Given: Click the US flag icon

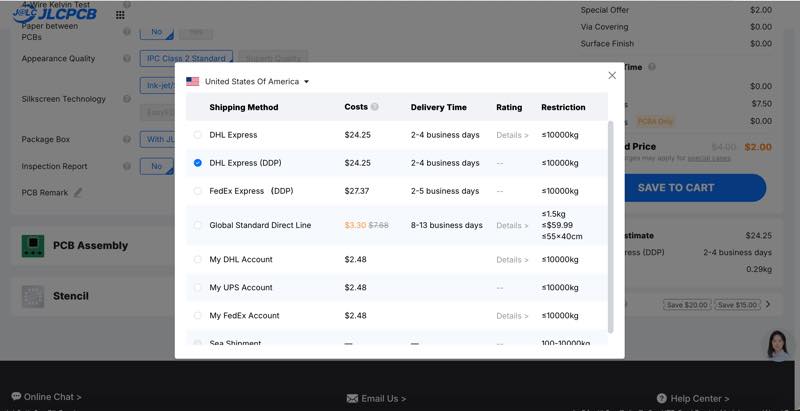Looking at the screenshot, I should (192, 82).
